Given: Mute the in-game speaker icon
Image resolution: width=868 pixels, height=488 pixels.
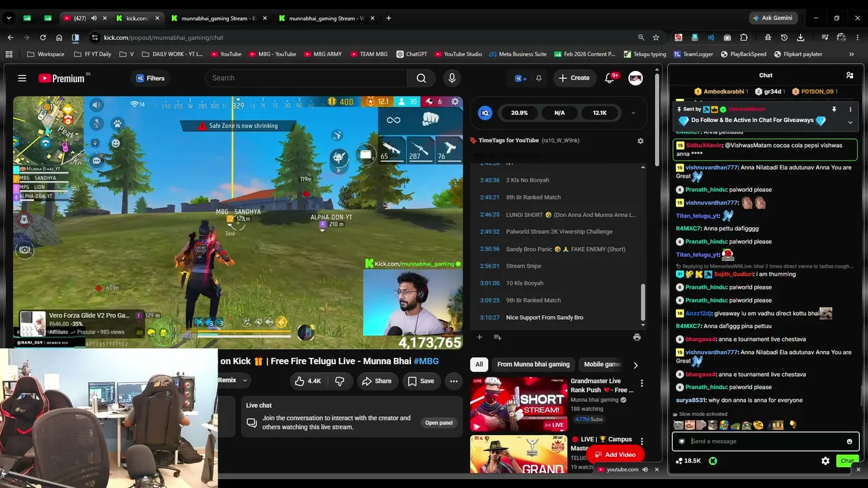Looking at the screenshot, I should [96, 104].
